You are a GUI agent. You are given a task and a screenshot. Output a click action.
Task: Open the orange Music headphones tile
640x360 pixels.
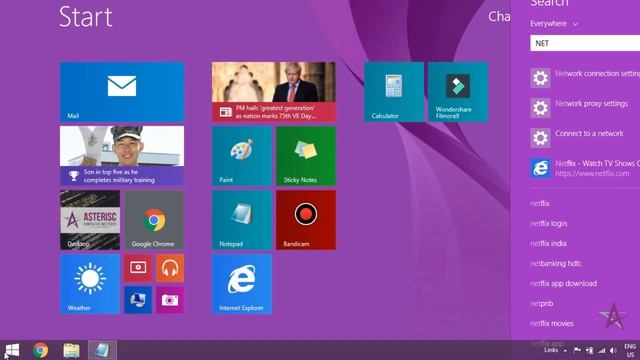point(170,268)
